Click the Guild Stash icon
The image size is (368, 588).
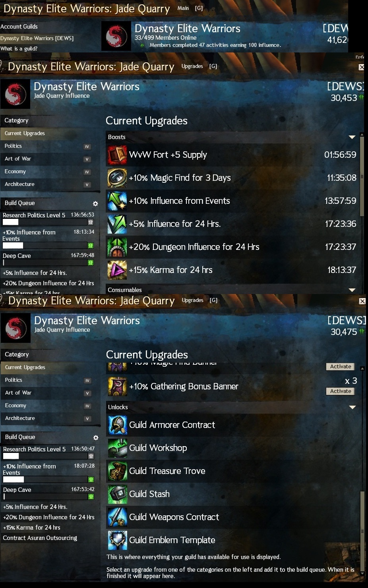118,494
